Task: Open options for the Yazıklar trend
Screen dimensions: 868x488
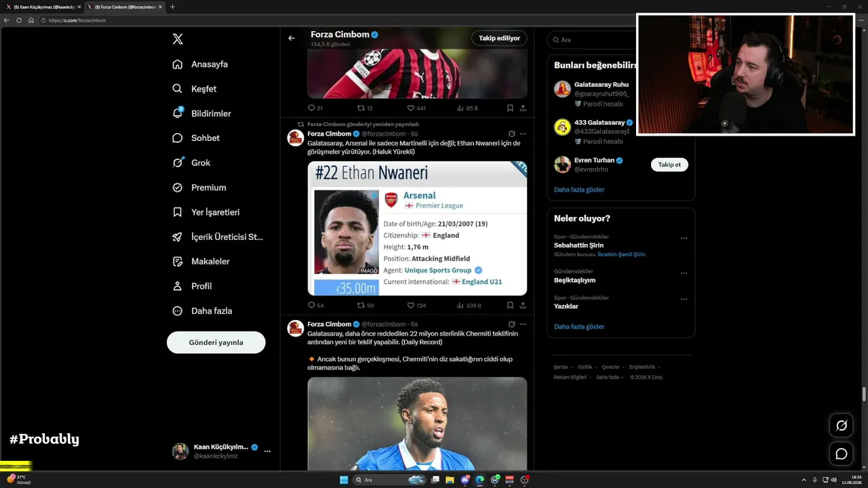Action: pyautogui.click(x=684, y=299)
